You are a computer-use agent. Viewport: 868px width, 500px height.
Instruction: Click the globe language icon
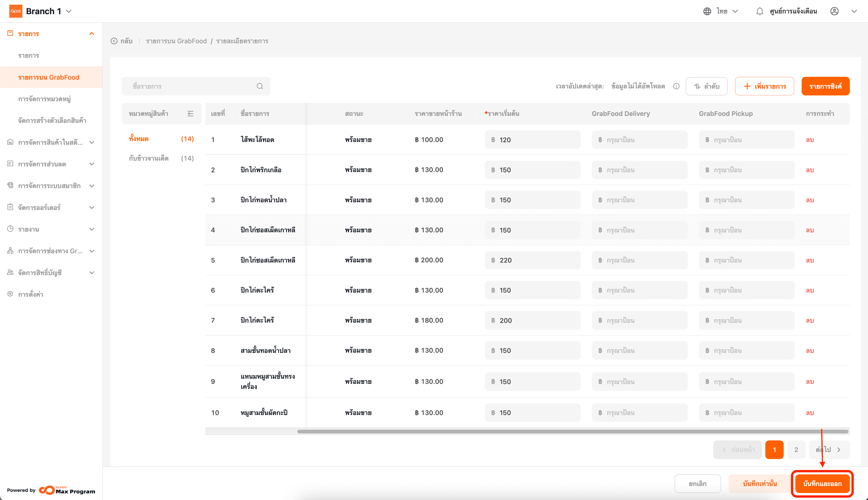[707, 11]
